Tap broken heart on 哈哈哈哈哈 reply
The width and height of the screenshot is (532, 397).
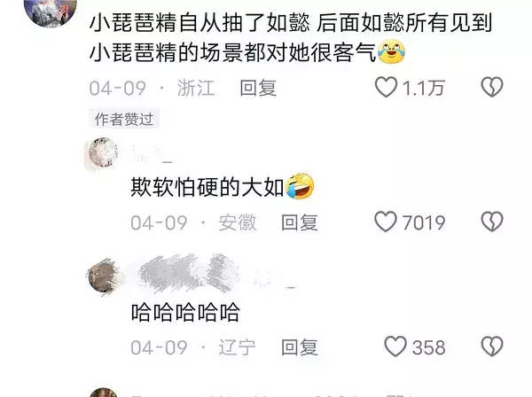click(492, 346)
